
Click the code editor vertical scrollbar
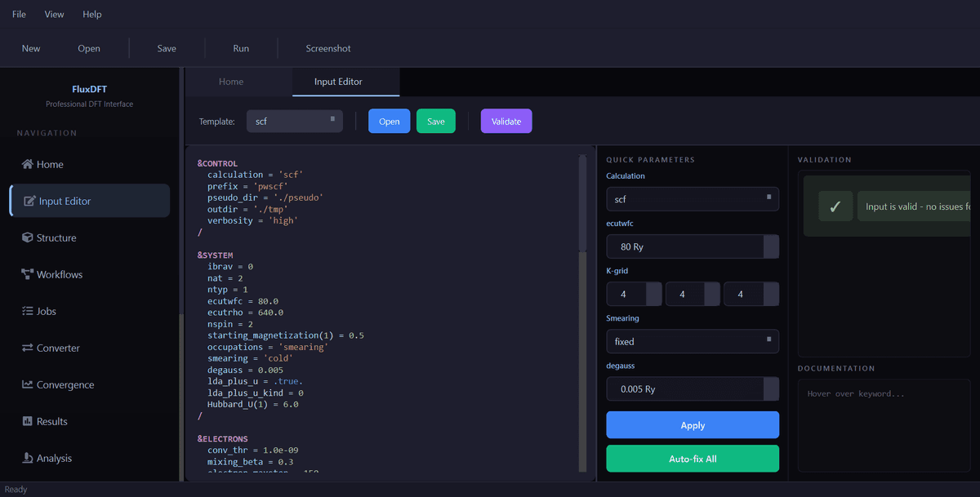582,204
